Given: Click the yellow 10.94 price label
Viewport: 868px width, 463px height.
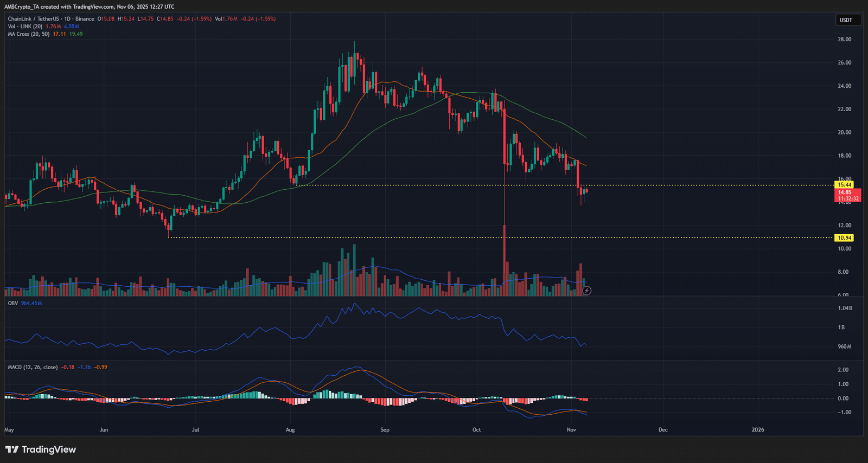Looking at the screenshot, I should (845, 237).
